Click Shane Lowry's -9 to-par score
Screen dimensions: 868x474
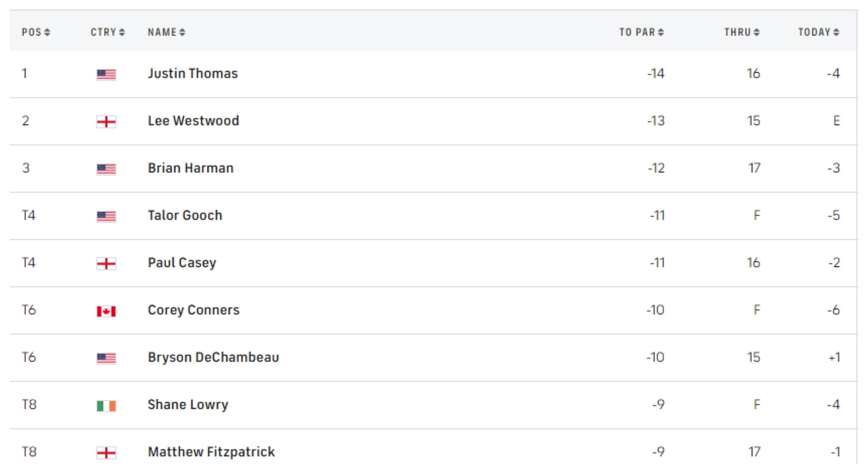(658, 404)
